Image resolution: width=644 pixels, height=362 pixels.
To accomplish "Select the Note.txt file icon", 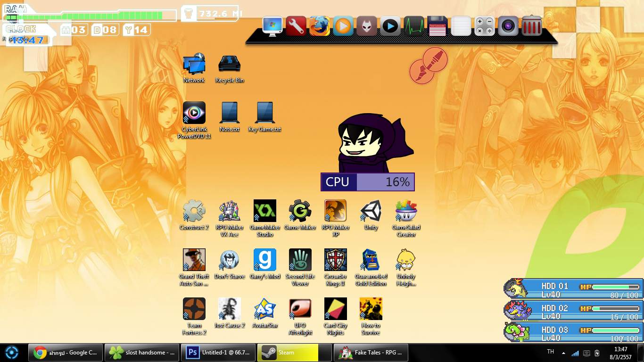I will (x=230, y=117).
